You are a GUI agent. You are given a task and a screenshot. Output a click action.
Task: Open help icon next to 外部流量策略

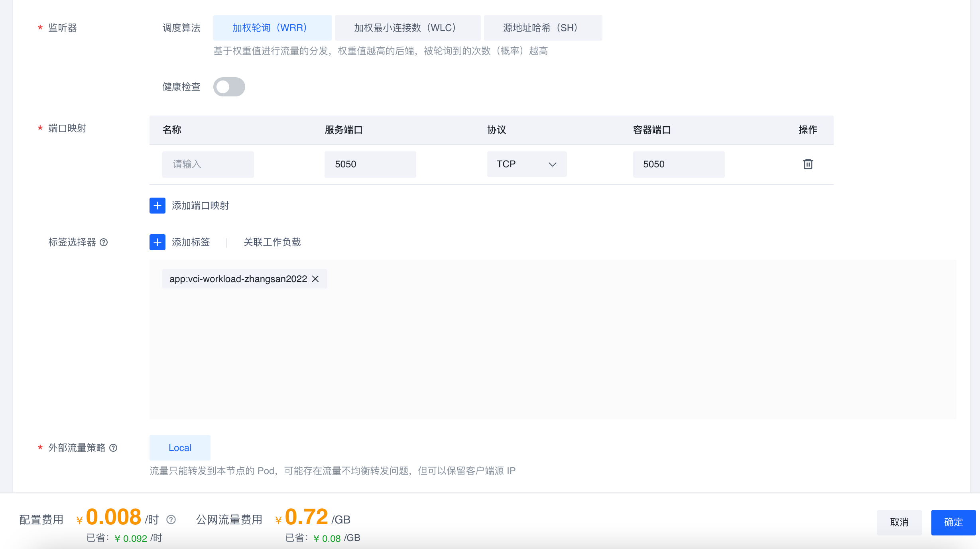coord(113,448)
